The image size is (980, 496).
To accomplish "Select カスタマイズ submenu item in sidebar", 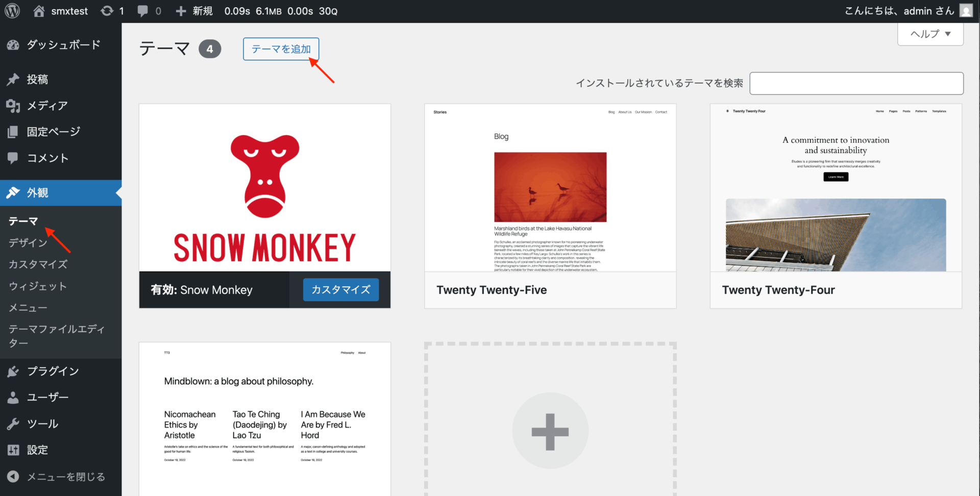I will (x=38, y=264).
